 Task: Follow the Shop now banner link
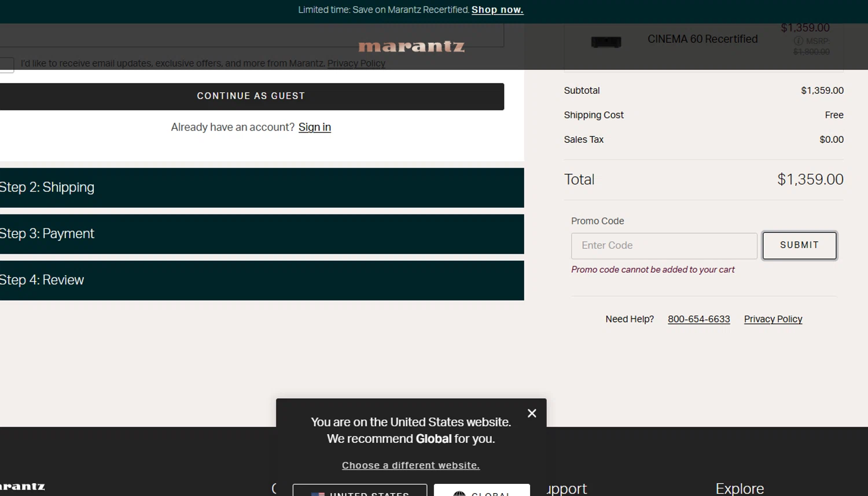pyautogui.click(x=497, y=10)
